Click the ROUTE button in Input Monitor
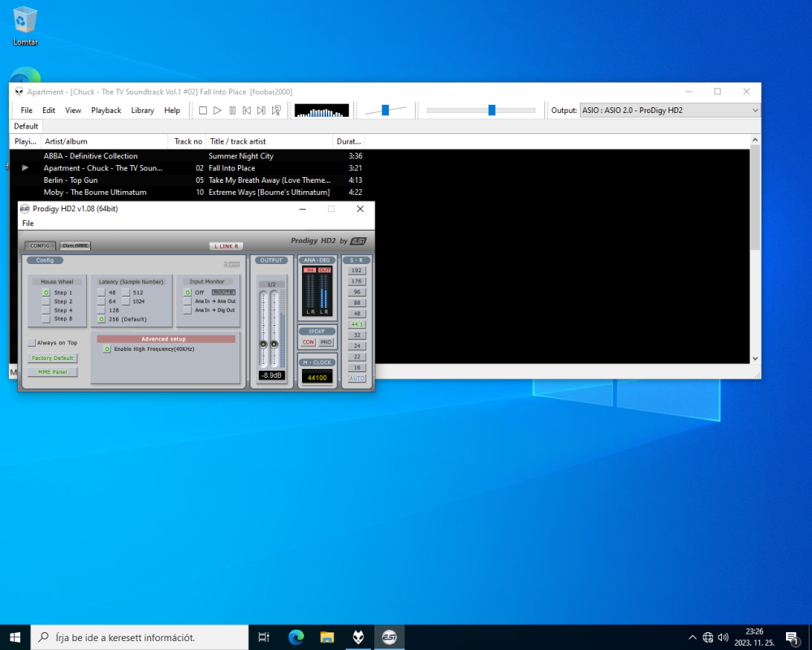Viewport: 812px width, 650px height. click(x=224, y=292)
